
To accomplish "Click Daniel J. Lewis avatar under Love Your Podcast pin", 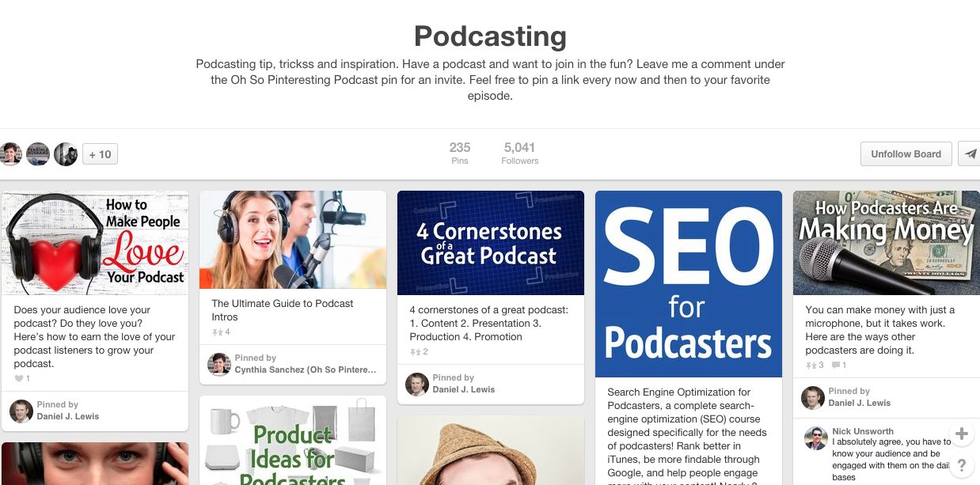I will tap(21, 411).
